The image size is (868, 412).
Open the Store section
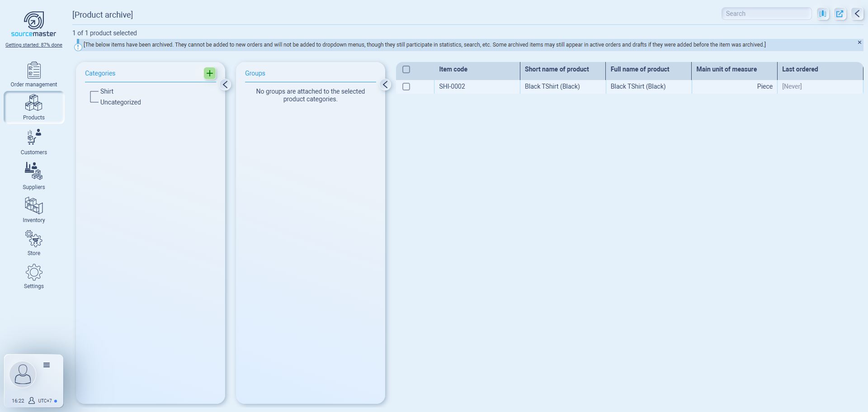point(34,243)
